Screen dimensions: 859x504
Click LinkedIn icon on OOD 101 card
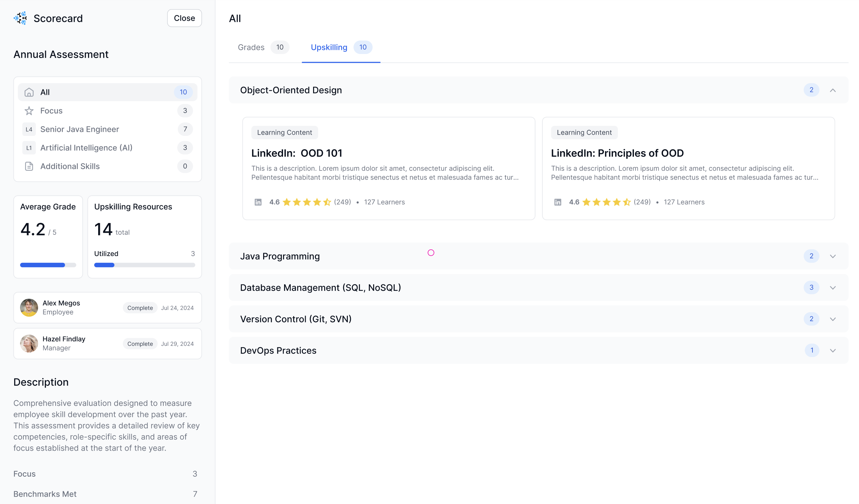point(258,202)
